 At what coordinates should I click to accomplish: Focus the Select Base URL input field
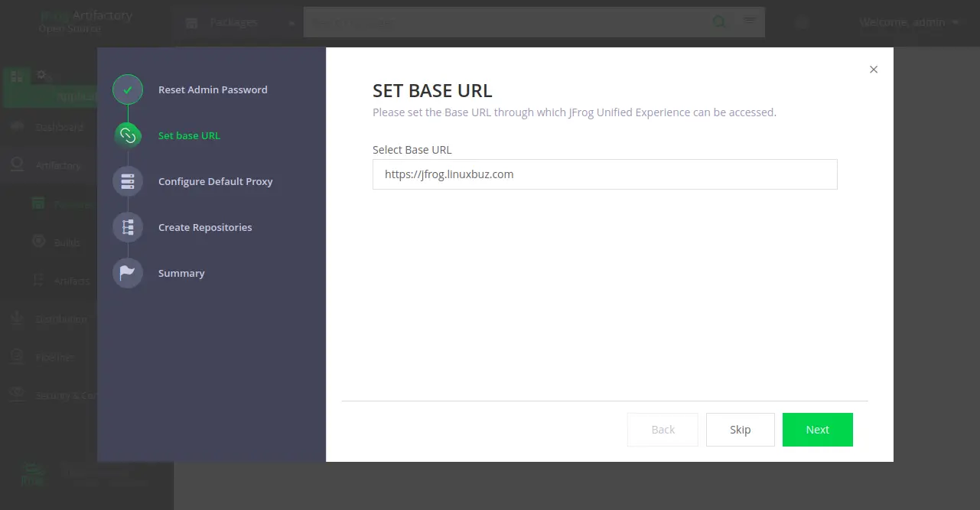604,174
